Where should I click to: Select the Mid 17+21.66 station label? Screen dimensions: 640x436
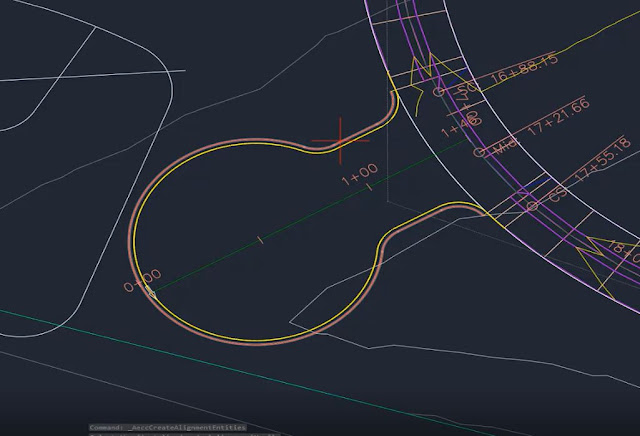click(x=542, y=125)
